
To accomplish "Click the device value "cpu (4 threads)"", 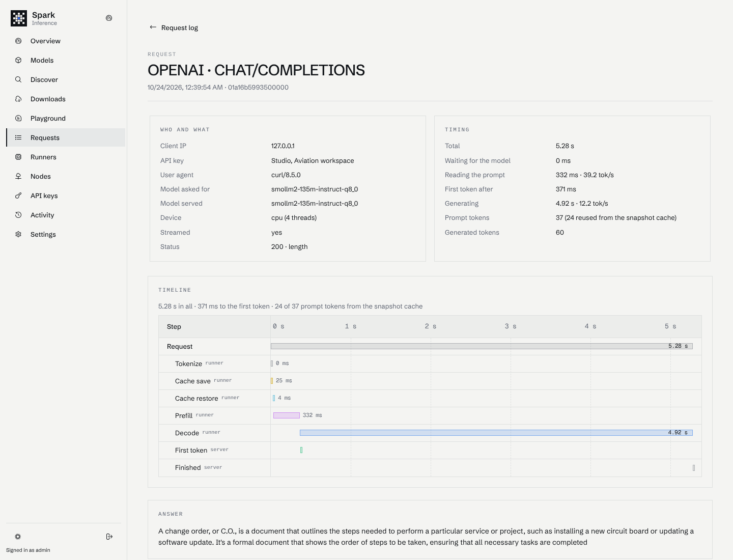I will click(x=294, y=217).
